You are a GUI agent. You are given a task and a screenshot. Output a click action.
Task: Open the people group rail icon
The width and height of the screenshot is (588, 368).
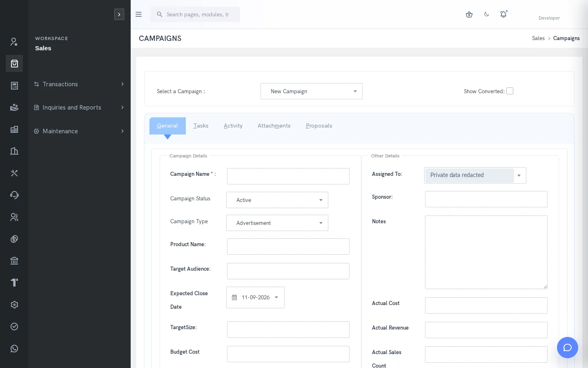(14, 217)
